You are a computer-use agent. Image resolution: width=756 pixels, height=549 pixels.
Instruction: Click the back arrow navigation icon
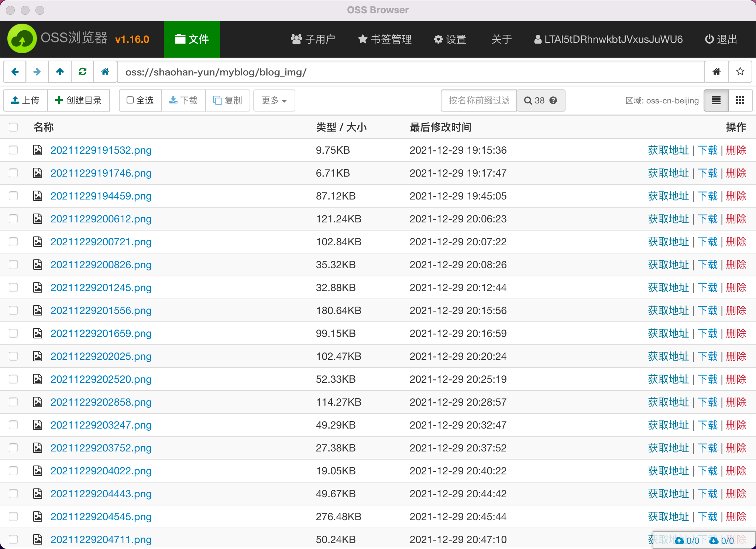pyautogui.click(x=15, y=72)
